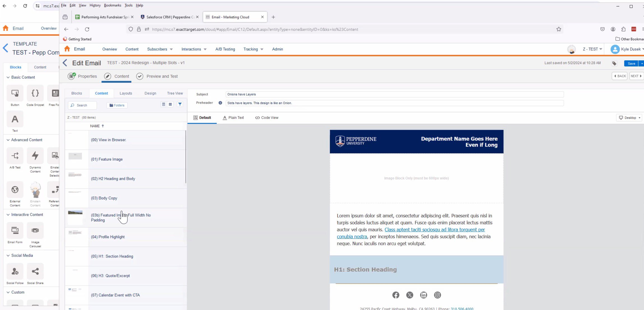
Task: Click the Class aptent taciti hyperlink
Action: pyautogui.click(x=411, y=233)
